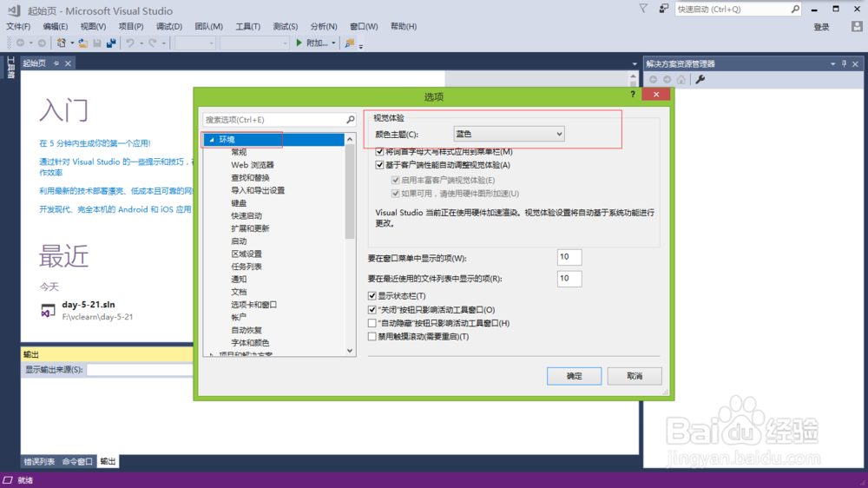Open the 开发现代、完全本机的 Android 和 iOS 应用 link

115,209
